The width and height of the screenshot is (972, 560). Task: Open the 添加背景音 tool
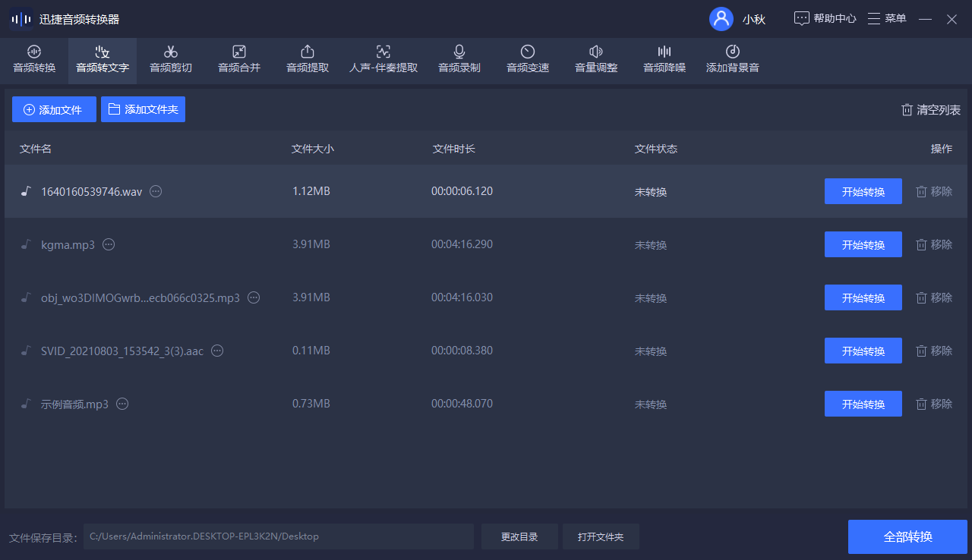(733, 59)
